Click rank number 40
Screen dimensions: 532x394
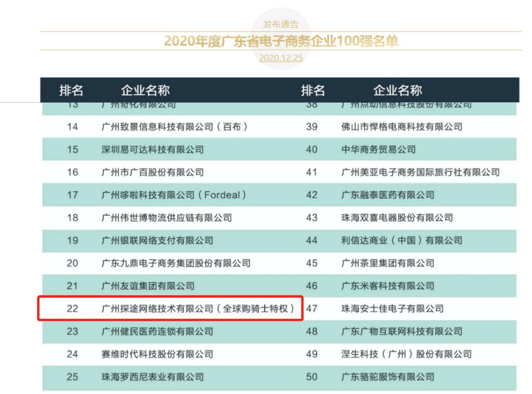click(x=312, y=150)
